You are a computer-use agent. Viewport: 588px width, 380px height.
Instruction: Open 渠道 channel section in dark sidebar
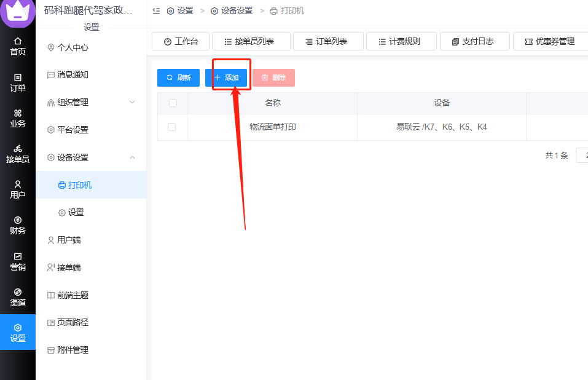(18, 297)
